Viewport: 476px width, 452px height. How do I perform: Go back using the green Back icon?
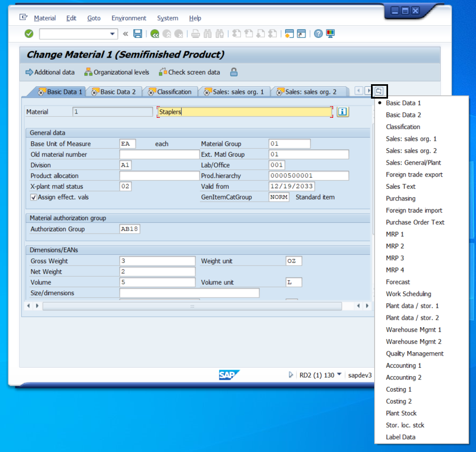(155, 34)
